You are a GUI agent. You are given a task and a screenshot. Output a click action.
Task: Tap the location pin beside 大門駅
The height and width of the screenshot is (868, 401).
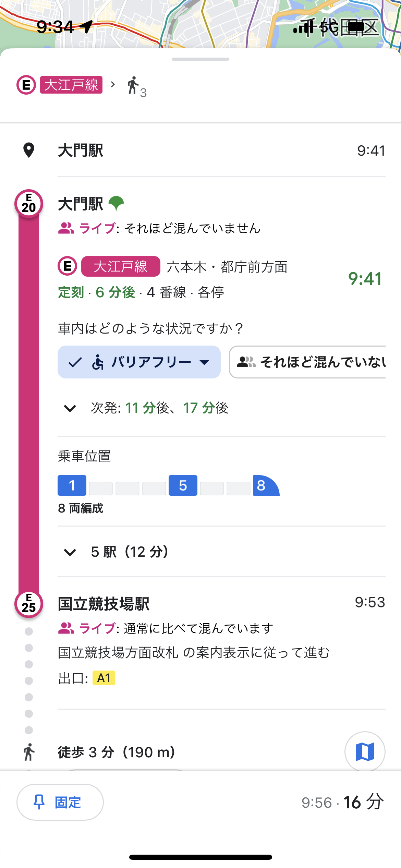click(29, 150)
